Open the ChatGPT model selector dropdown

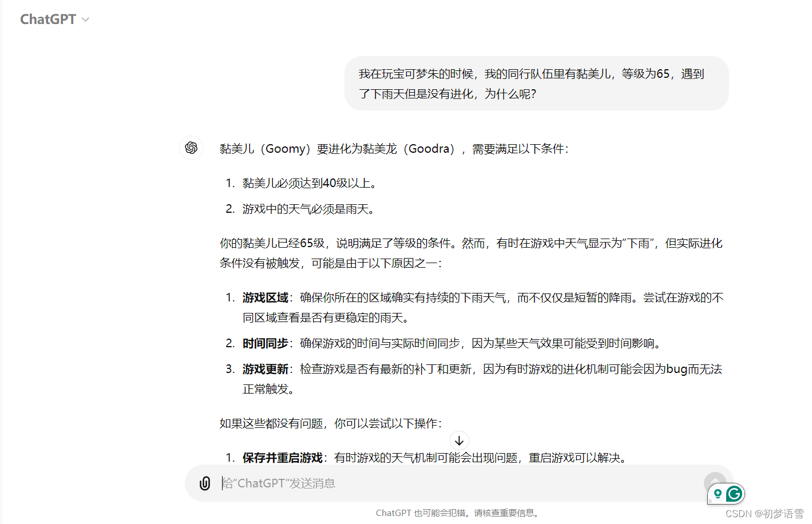[x=55, y=19]
